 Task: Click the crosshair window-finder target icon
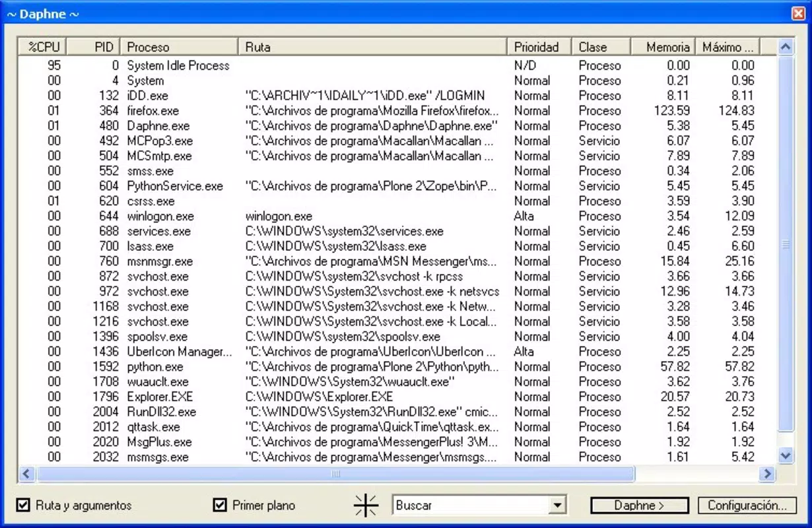tap(366, 505)
